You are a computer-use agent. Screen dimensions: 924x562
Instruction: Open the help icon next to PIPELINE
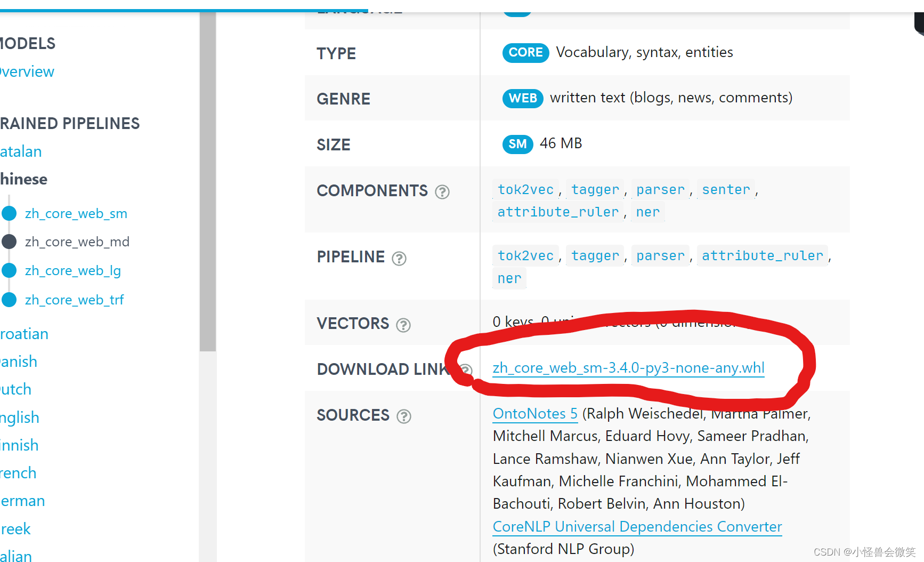[x=399, y=259]
